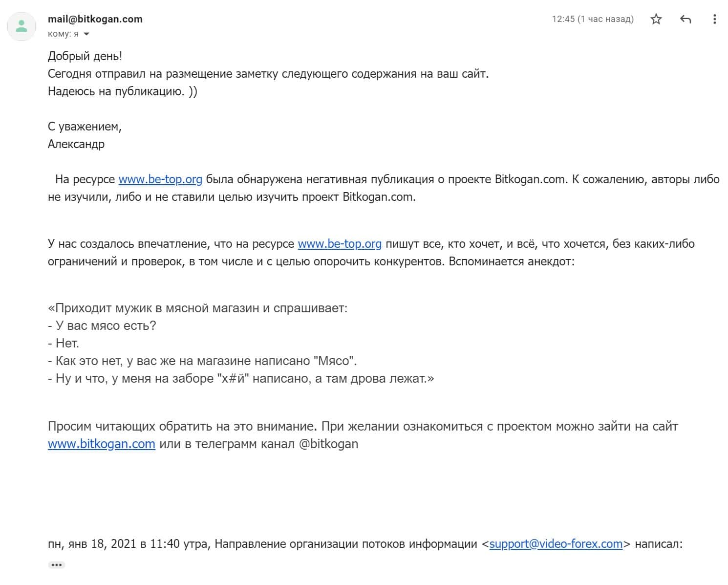Open the www.bitkogan.com link

[x=102, y=444]
